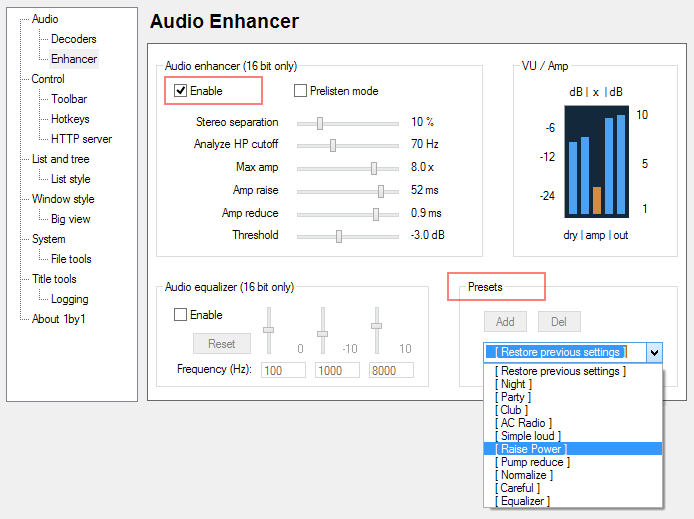This screenshot has height=519, width=694.
Task: Choose Restore previous settings in the list
Action: pyautogui.click(x=573, y=371)
